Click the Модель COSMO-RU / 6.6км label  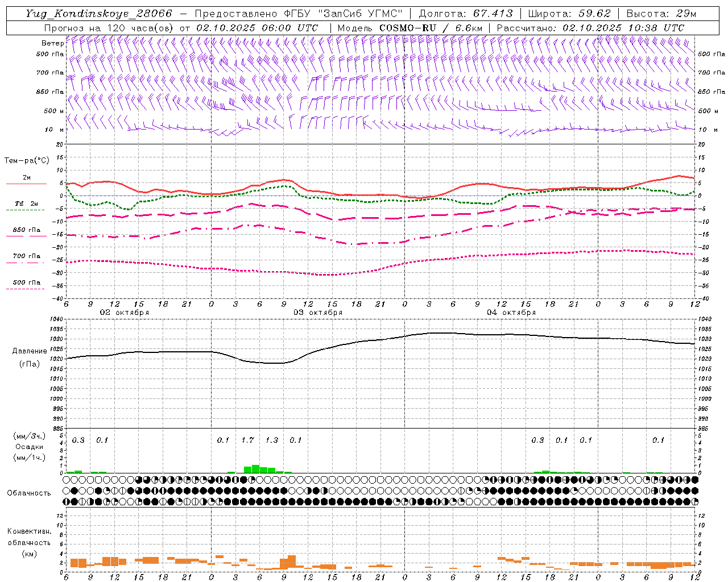(x=410, y=28)
